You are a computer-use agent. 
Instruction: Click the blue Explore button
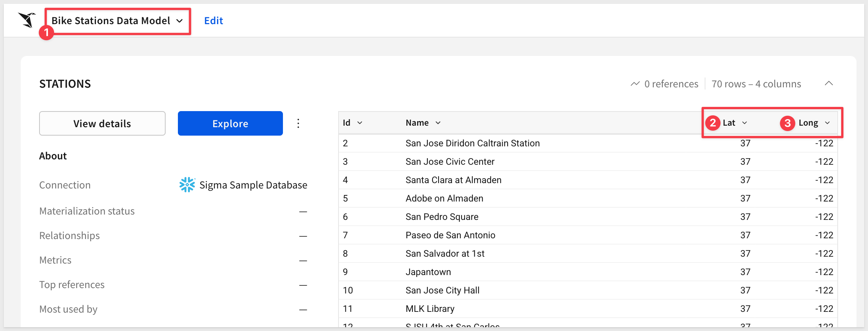click(x=230, y=123)
